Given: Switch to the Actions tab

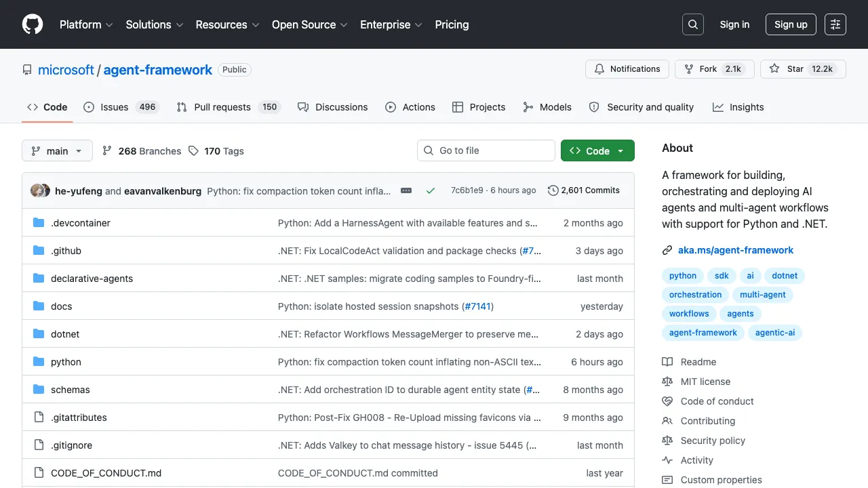Looking at the screenshot, I should [410, 107].
